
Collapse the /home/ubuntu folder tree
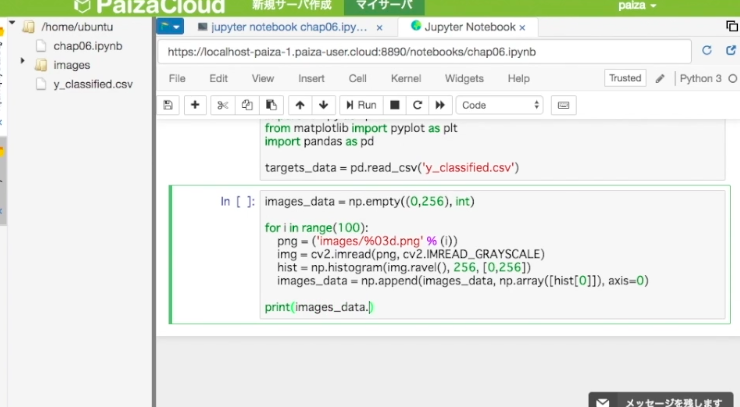click(x=12, y=23)
